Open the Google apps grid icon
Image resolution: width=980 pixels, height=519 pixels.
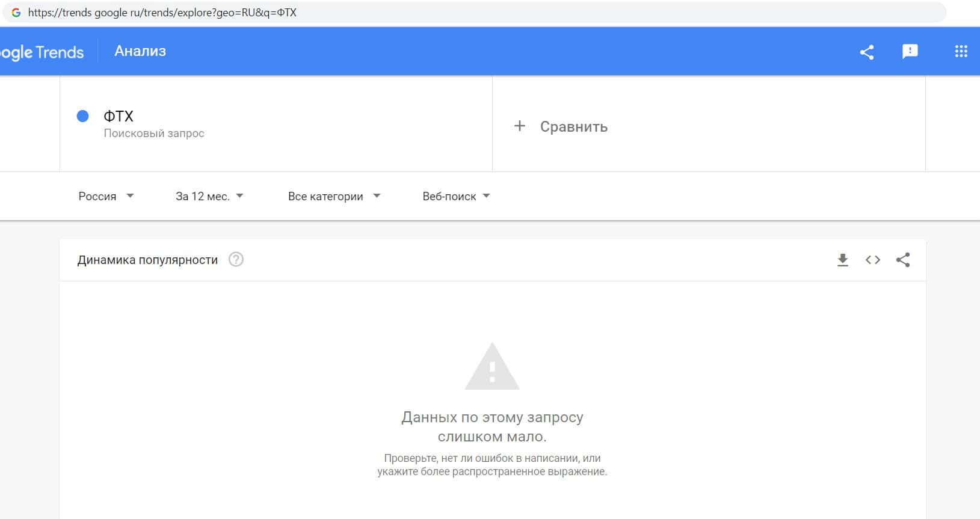(961, 52)
